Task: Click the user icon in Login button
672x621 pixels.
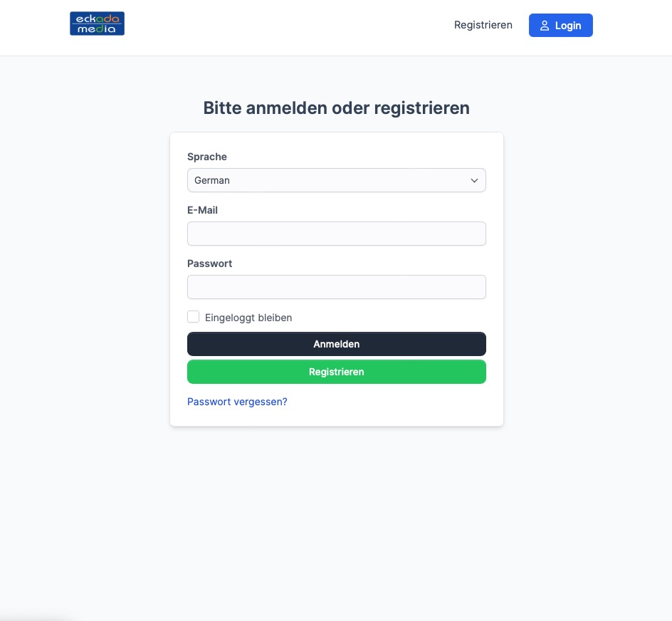Action: 545,26
